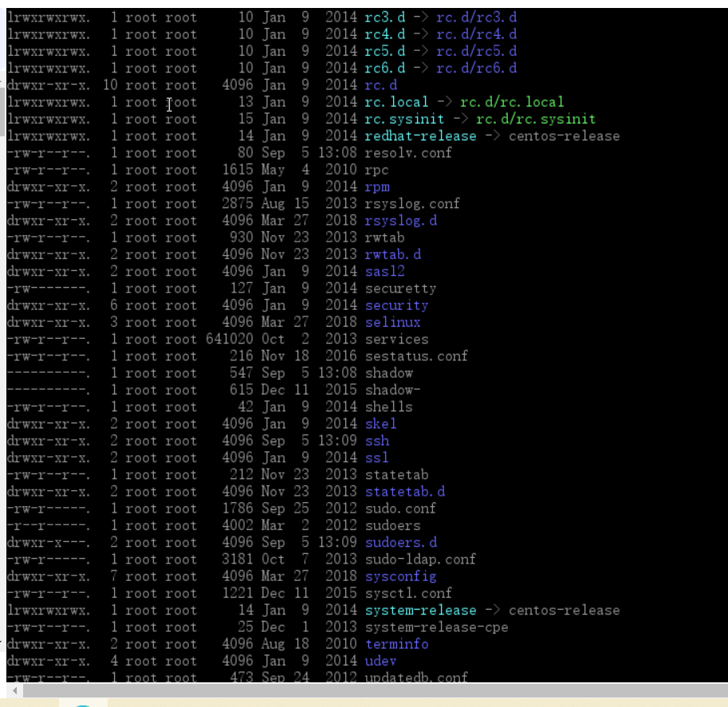Click the security directory name
Viewport: 728px width, 707px height.
[x=396, y=305]
